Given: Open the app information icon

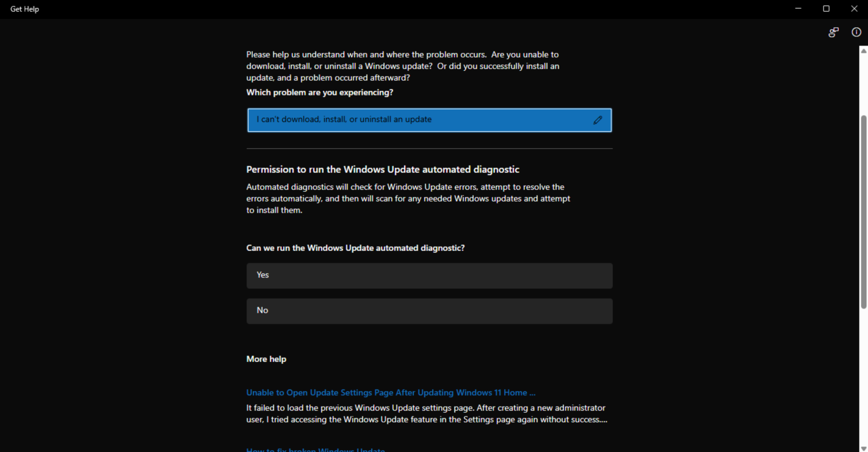Looking at the screenshot, I should coord(857,32).
